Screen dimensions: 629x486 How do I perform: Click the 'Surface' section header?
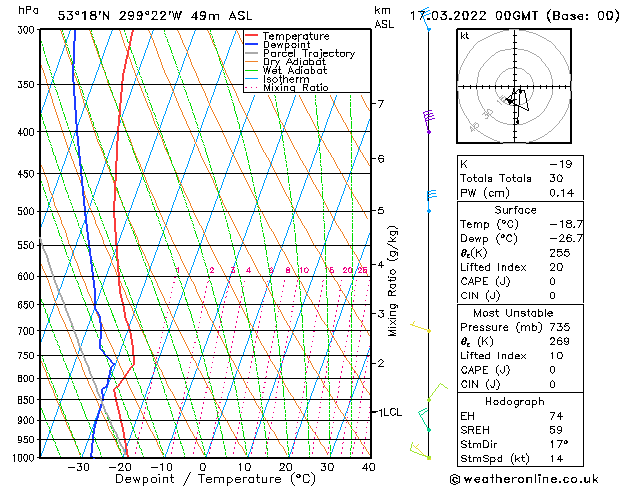pyautogui.click(x=515, y=210)
